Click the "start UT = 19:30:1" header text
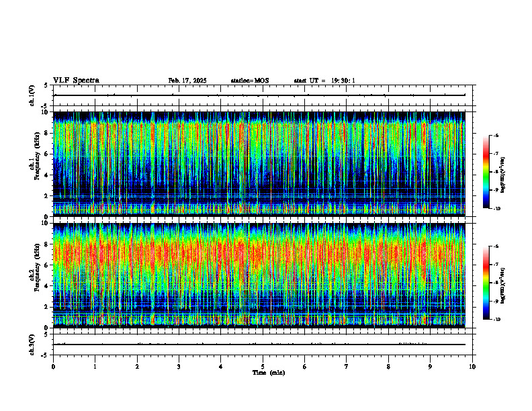Image resolution: width=532 pixels, height=411 pixels. (324, 81)
